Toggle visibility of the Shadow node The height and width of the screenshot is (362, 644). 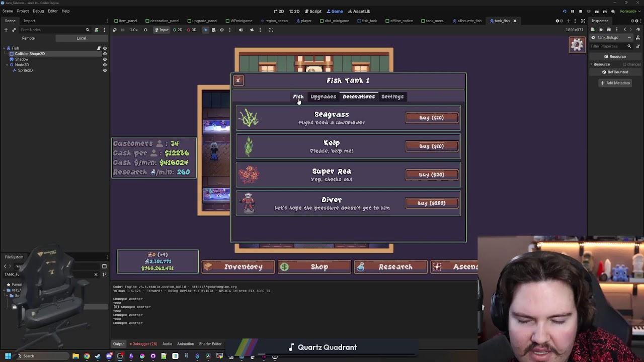click(105, 59)
